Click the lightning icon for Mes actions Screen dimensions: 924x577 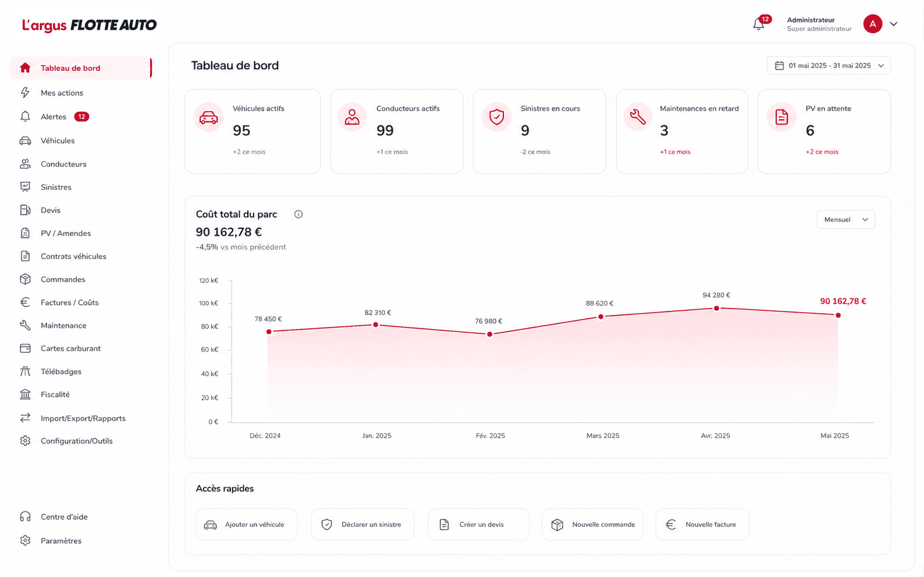pos(25,93)
